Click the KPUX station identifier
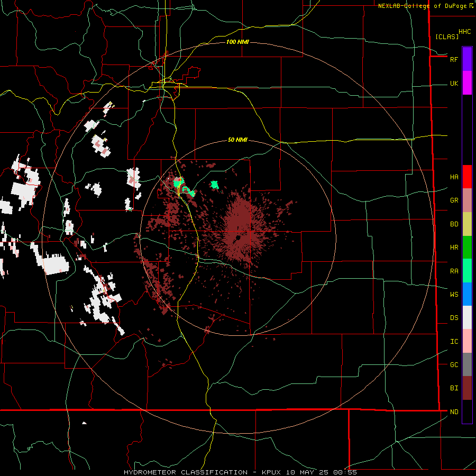Viewport: 476px width, 476px height. click(x=271, y=472)
